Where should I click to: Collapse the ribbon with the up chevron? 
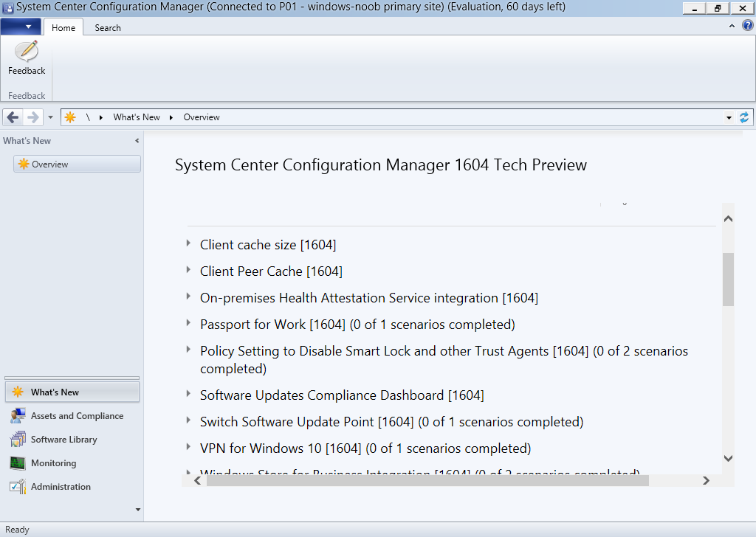tap(732, 26)
